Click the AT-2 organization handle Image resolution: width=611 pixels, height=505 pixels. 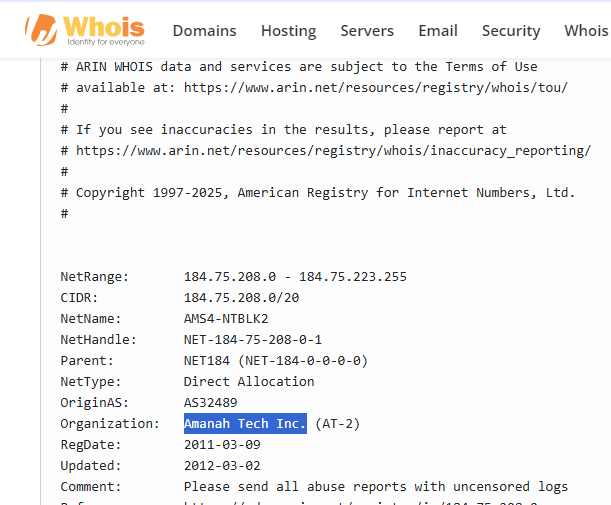click(338, 424)
